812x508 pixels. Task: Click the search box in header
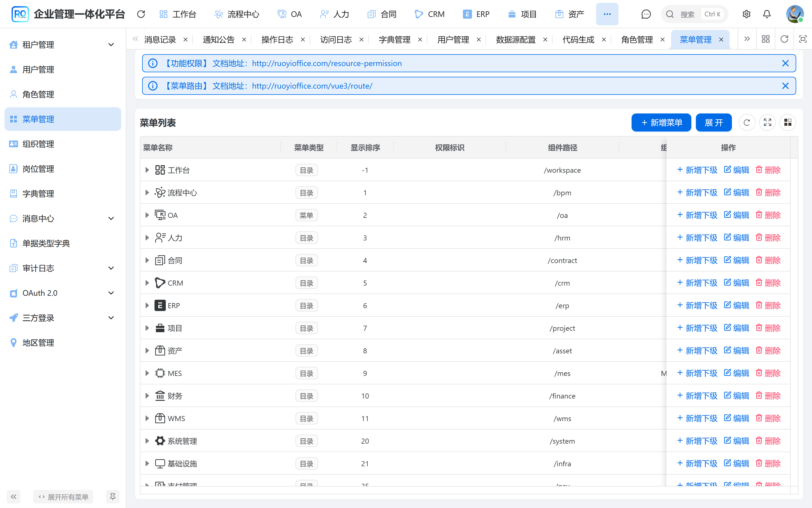[694, 14]
